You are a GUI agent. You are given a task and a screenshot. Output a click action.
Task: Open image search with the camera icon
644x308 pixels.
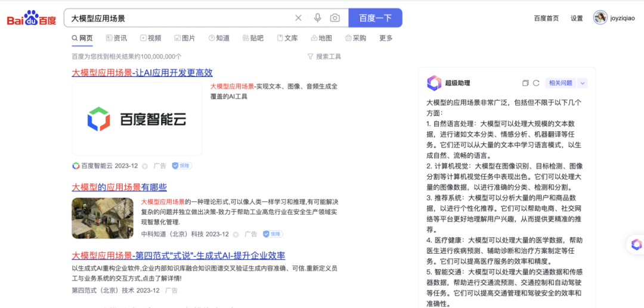point(335,18)
